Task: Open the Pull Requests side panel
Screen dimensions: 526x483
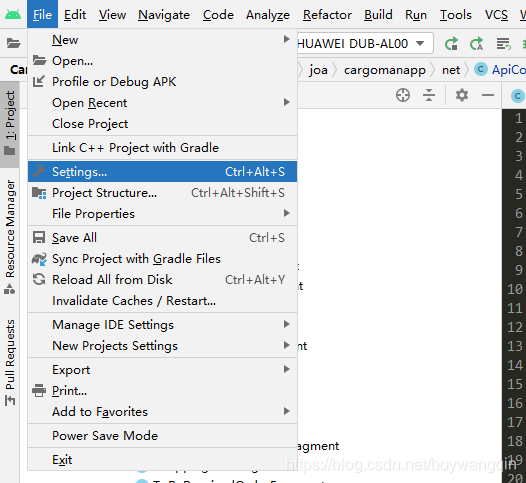Action: coord(10,363)
